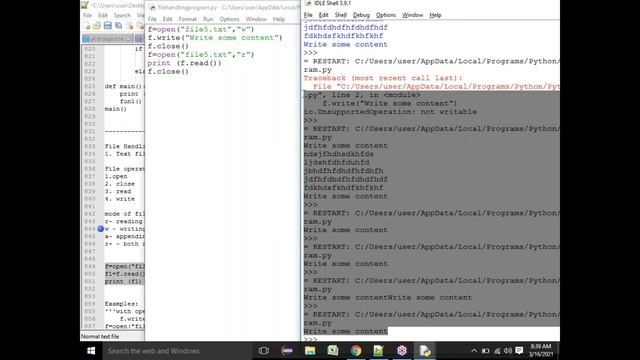Open Options menu in IDLE editor window
This screenshot has width=640, height=360.
tap(229, 19)
